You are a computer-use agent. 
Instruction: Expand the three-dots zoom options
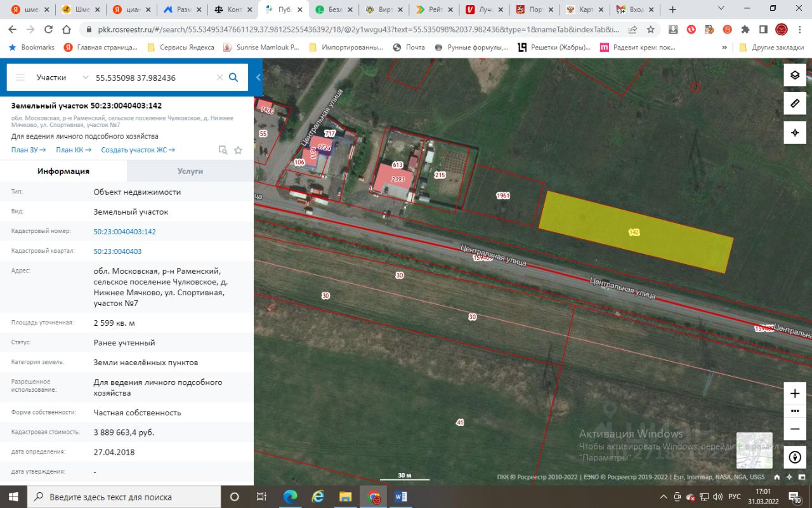tap(795, 411)
